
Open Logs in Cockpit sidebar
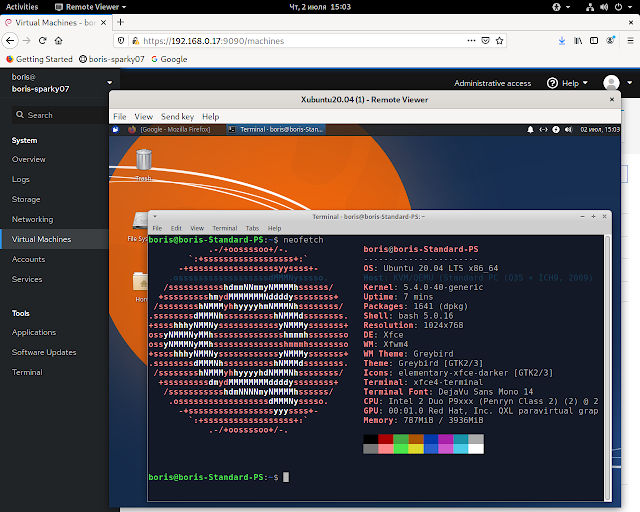(x=20, y=179)
